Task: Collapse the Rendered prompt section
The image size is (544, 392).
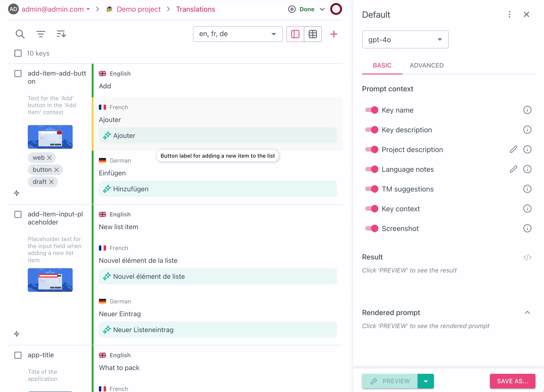Action: [527, 313]
